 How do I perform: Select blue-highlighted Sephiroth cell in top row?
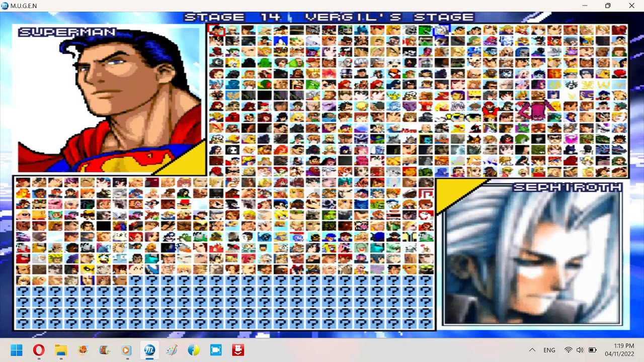click(442, 30)
